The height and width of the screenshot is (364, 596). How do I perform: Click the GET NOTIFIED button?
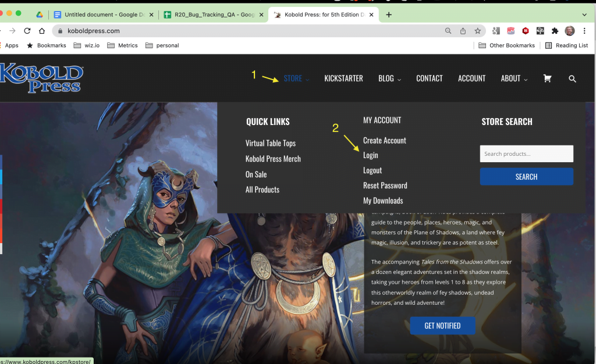[442, 326]
